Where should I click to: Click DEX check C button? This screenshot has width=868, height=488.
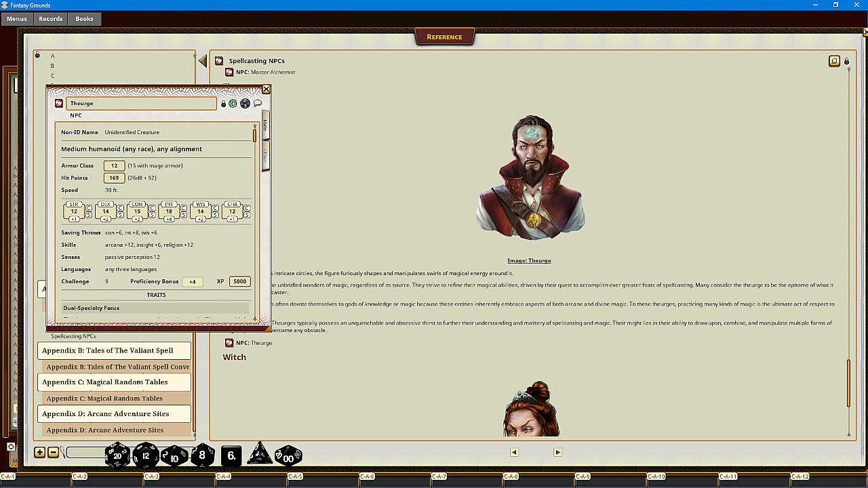[x=121, y=207]
